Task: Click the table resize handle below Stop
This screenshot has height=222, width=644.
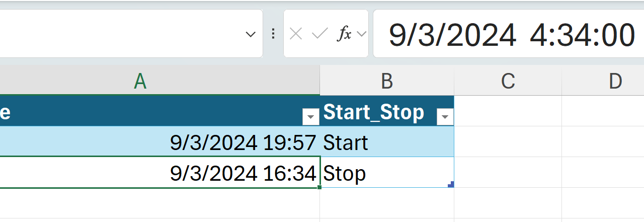Action: (x=451, y=185)
